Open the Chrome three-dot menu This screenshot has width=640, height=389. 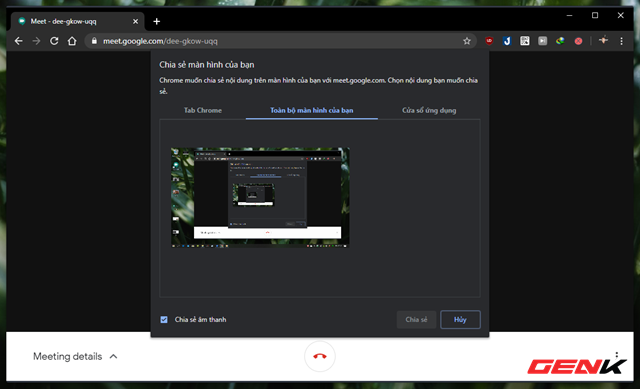621,41
